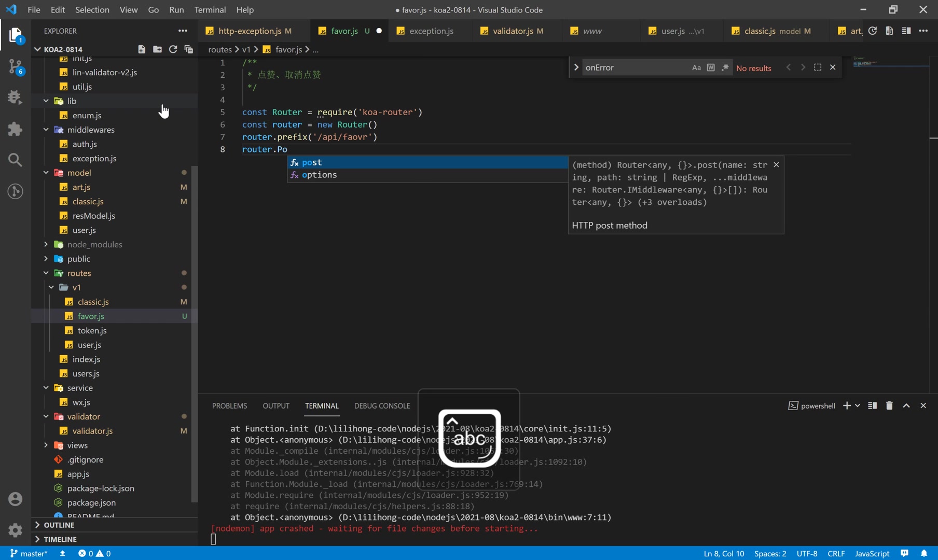Open the Extensions view
938x560 pixels.
(15, 129)
